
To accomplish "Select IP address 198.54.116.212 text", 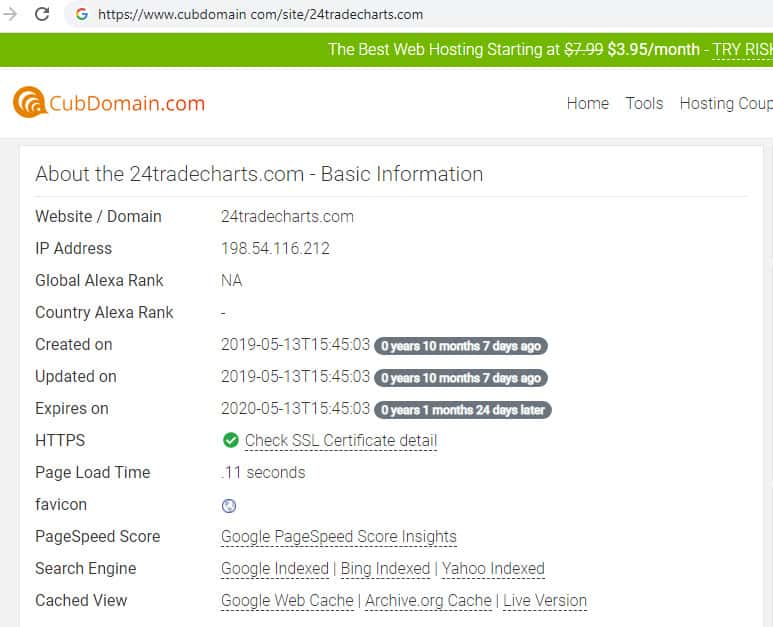I will pos(275,248).
